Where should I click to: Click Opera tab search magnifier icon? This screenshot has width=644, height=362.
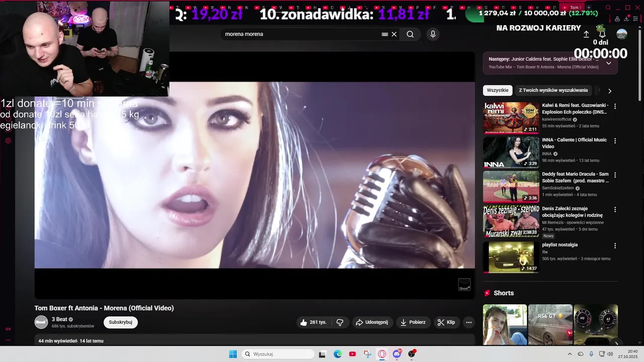608,8
